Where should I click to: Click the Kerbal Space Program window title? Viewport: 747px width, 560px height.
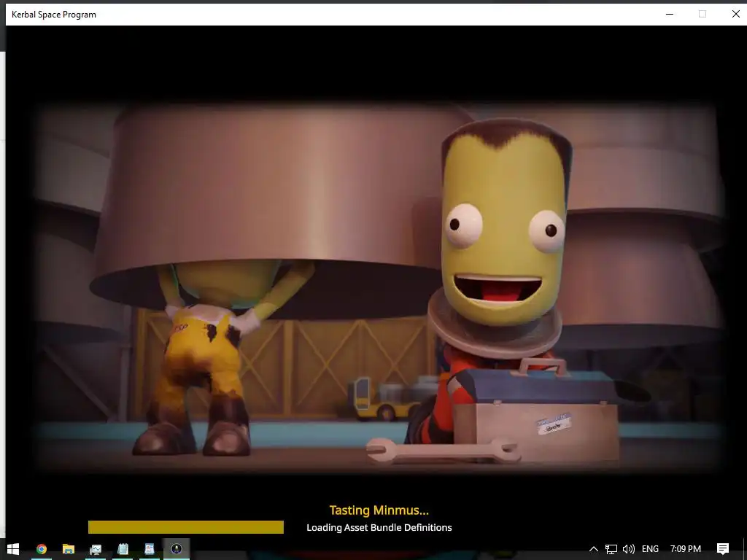coord(54,15)
